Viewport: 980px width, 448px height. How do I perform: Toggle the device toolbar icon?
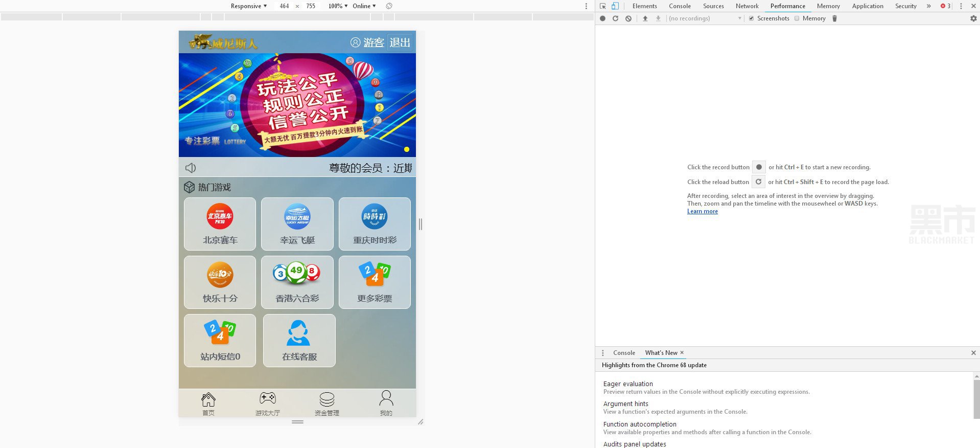tap(615, 6)
